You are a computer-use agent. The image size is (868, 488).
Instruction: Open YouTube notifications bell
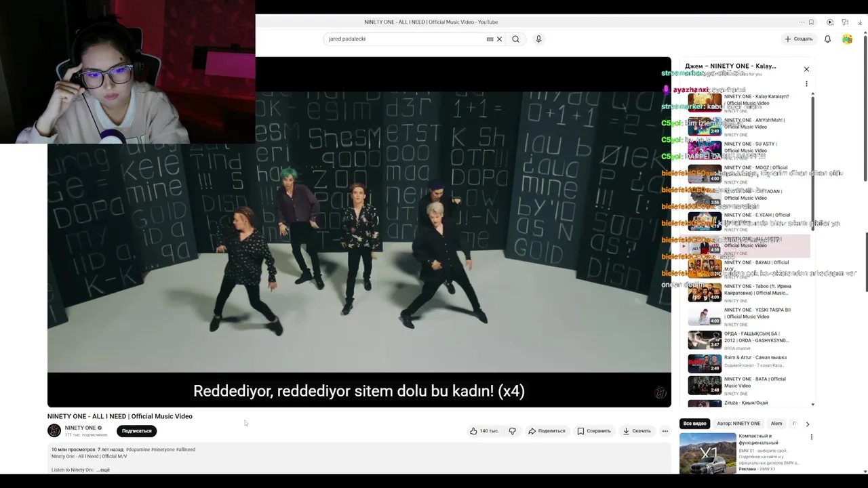[x=827, y=39]
